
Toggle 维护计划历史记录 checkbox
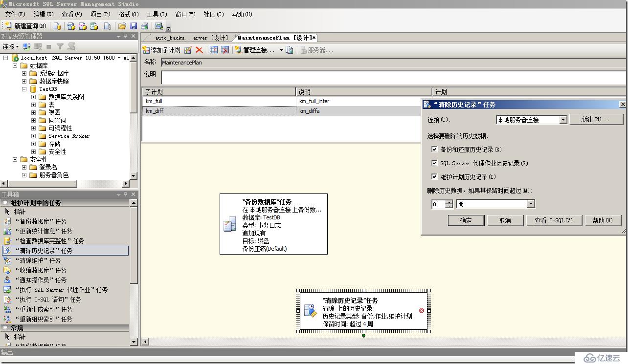coord(434,177)
